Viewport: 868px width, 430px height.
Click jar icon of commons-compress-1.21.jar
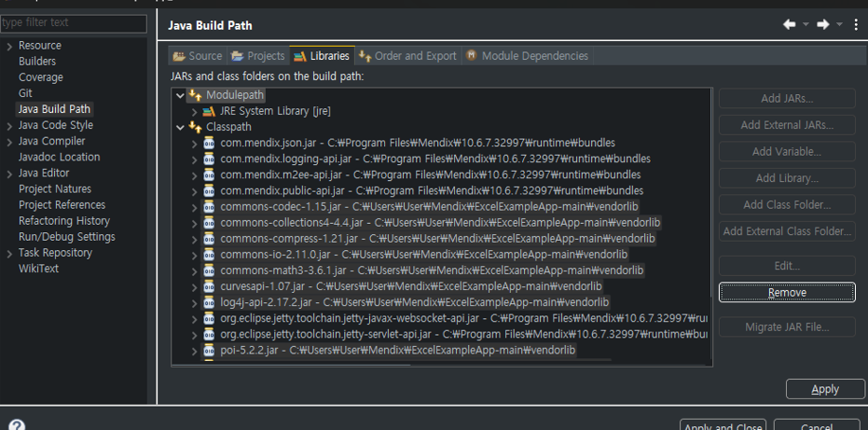209,239
